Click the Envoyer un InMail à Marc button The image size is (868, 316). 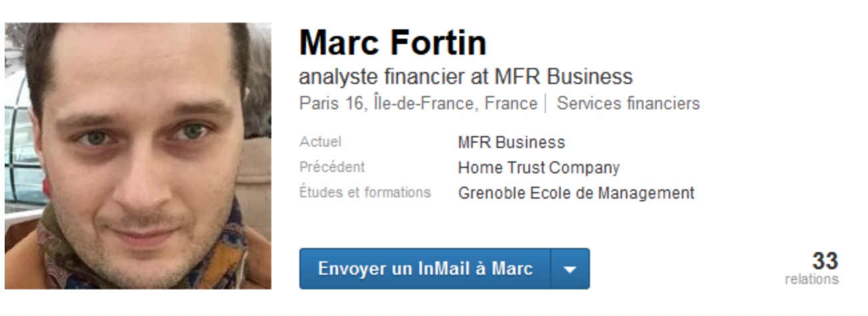click(x=425, y=269)
